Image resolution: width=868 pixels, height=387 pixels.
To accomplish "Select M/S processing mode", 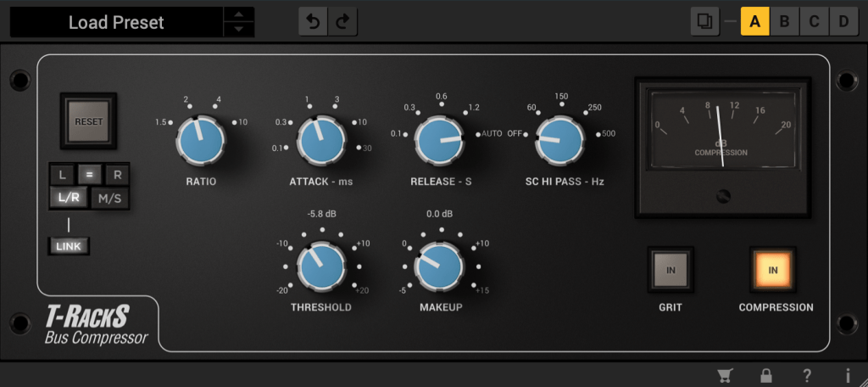I will (x=109, y=199).
